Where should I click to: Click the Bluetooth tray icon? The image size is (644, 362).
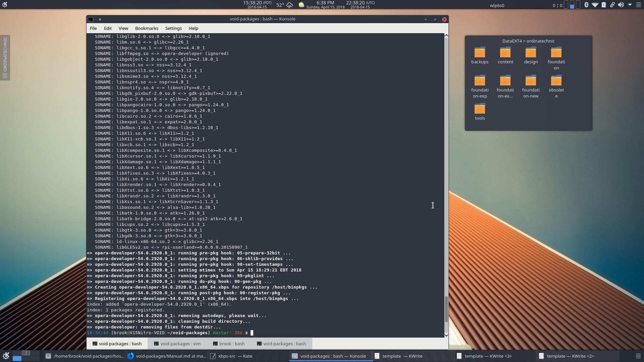[x=586, y=5]
